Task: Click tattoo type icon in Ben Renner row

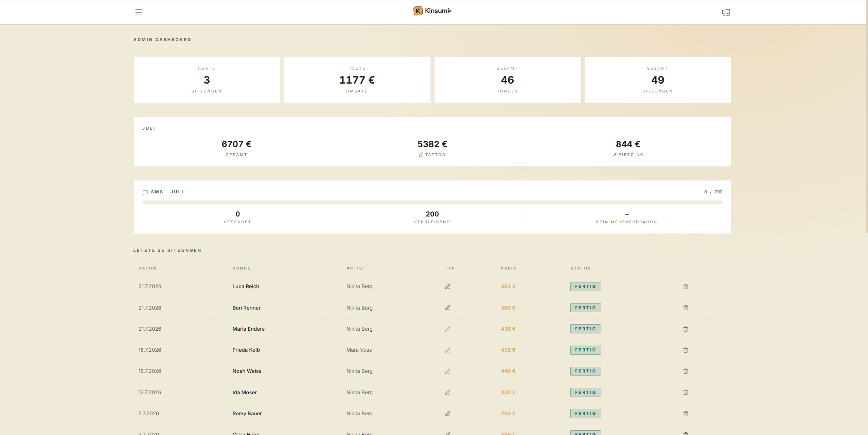Action: (x=447, y=308)
